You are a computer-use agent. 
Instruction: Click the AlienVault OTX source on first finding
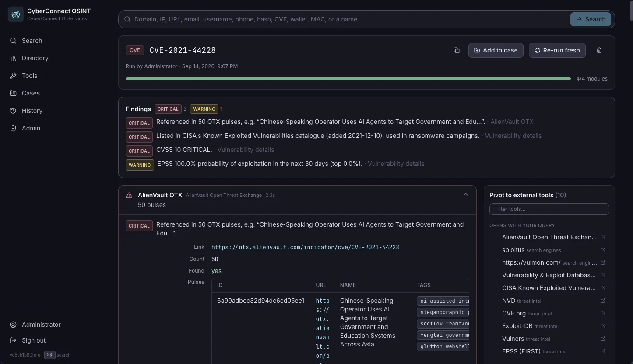512,122
